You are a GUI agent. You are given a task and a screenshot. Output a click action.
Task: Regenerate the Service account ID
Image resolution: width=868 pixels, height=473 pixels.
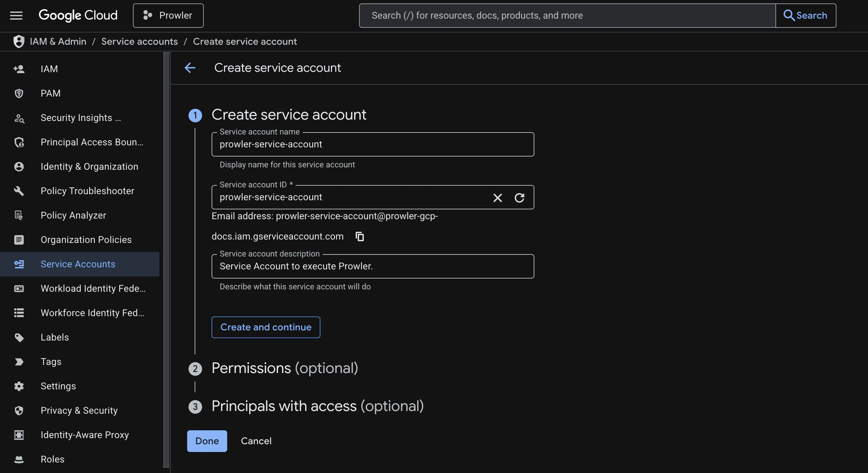pos(519,198)
